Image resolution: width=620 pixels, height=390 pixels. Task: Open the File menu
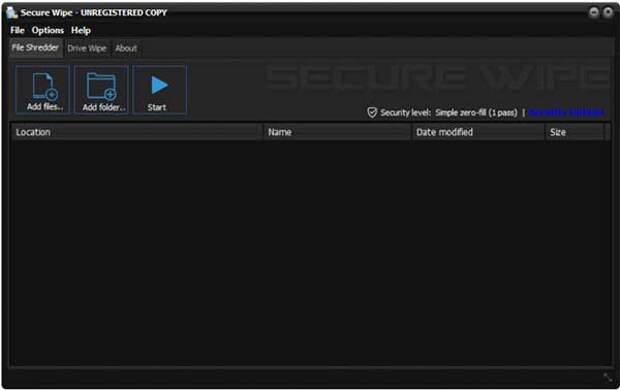[x=17, y=30]
